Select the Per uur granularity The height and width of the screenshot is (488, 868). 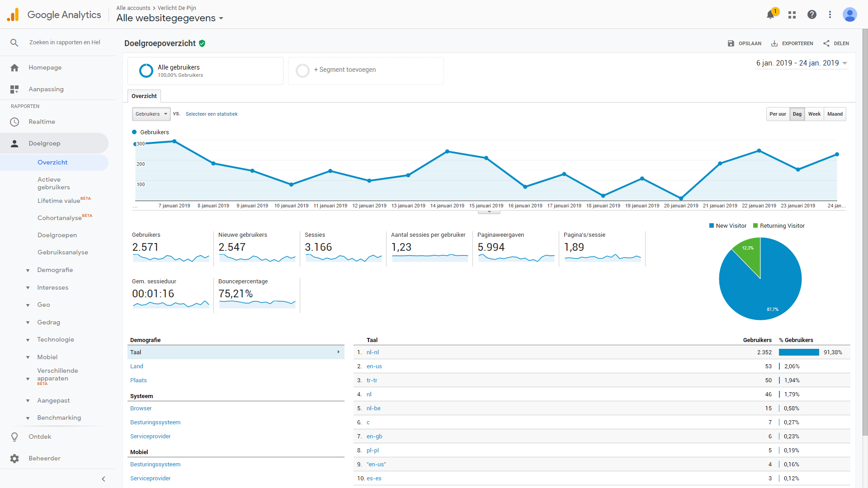(x=778, y=114)
